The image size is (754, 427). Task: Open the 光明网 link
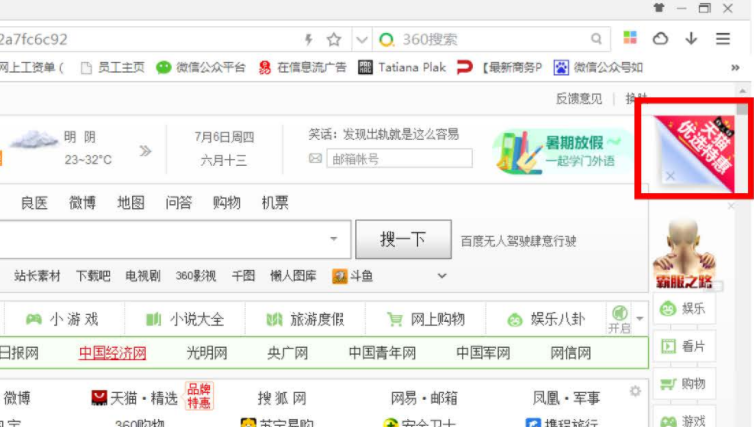(x=207, y=353)
